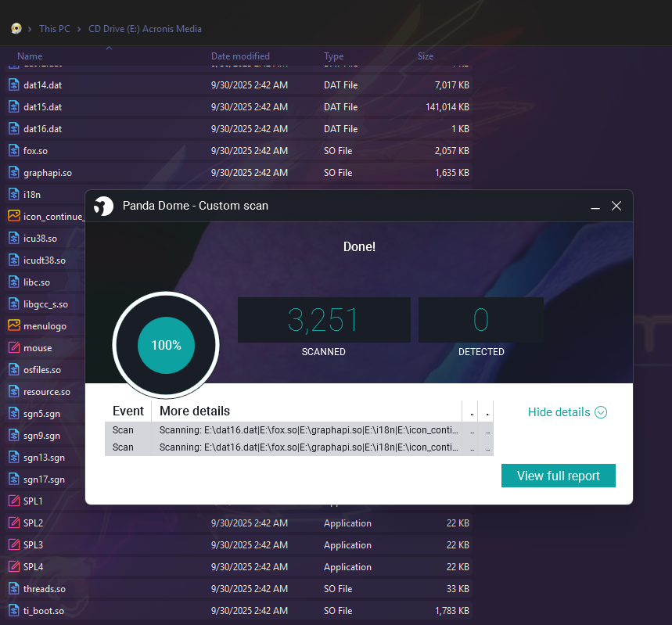Click the sgn5.sgn file icon
The width and height of the screenshot is (672, 625).
coord(14,413)
